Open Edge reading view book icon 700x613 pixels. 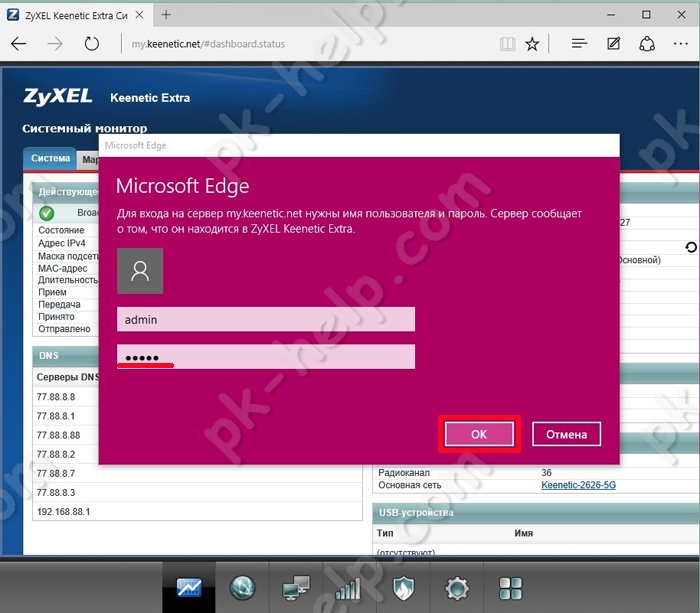click(508, 44)
